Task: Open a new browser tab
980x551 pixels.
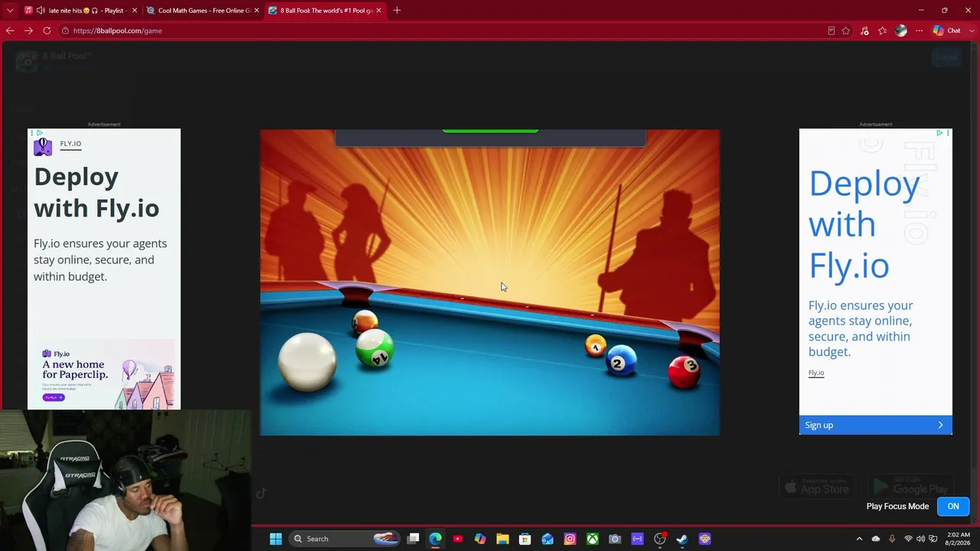Action: click(x=397, y=11)
